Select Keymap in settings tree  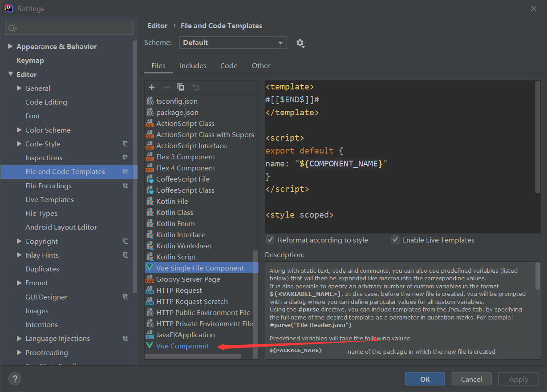(x=30, y=60)
